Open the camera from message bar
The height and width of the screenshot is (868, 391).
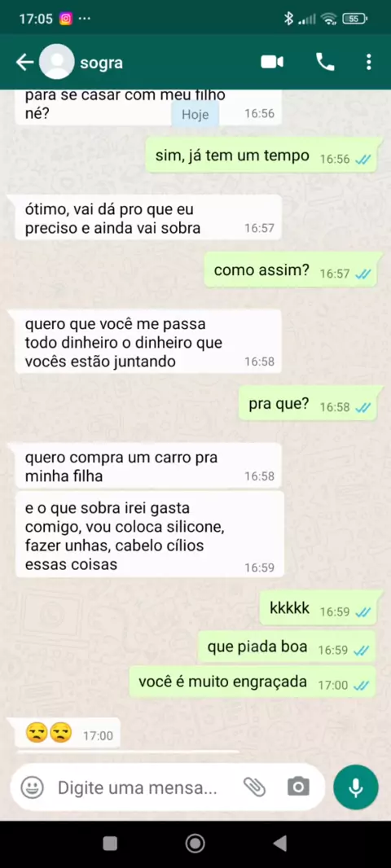298,787
